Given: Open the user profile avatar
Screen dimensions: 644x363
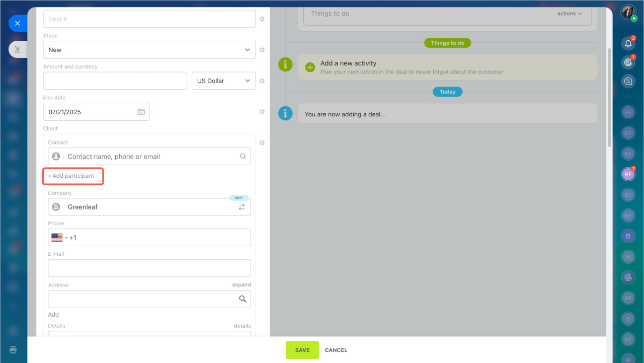Looking at the screenshot, I should (628, 12).
